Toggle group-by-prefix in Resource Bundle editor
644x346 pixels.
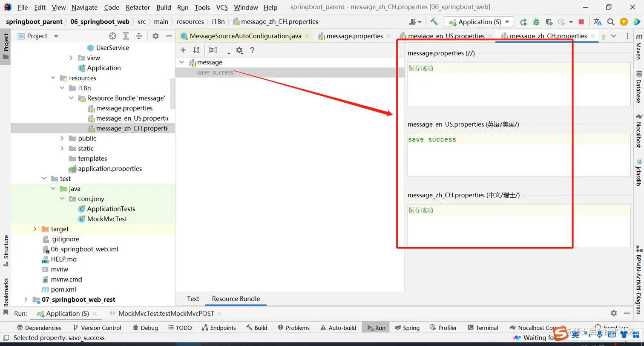click(213, 50)
